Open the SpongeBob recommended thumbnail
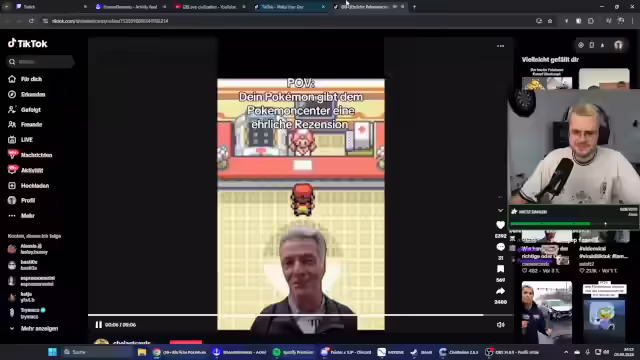The height and width of the screenshot is (360, 640). coord(604,312)
